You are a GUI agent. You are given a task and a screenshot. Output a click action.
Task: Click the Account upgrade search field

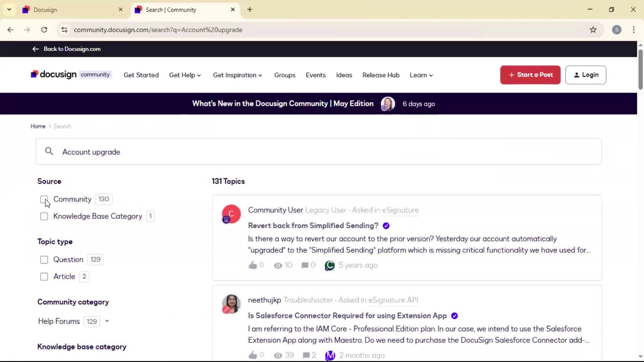pos(318,152)
